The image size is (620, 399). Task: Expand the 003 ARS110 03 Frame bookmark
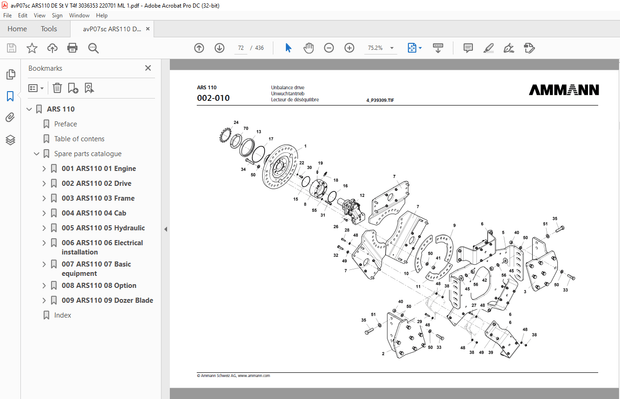point(44,198)
